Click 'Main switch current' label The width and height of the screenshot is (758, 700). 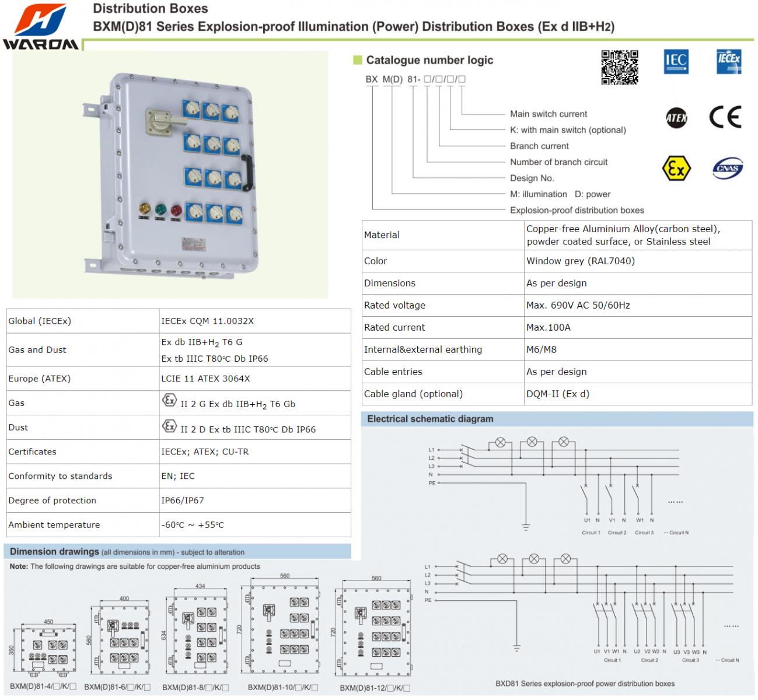pyautogui.click(x=549, y=114)
